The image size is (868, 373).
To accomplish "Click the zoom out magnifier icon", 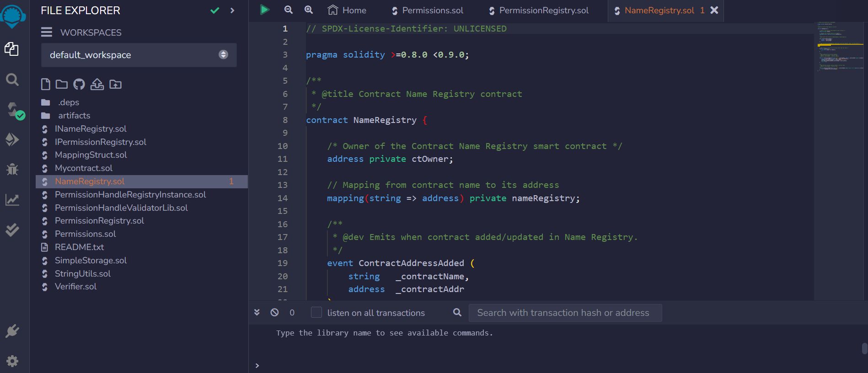I will (288, 10).
